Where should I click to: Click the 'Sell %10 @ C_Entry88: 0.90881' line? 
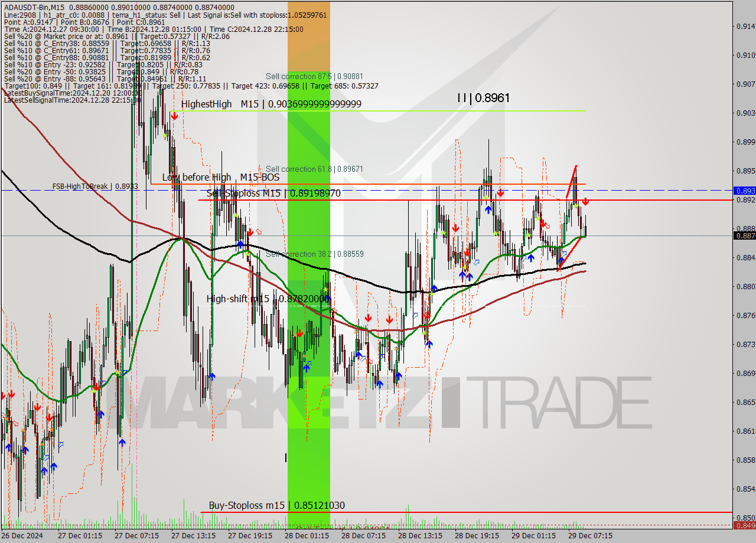tap(107, 58)
